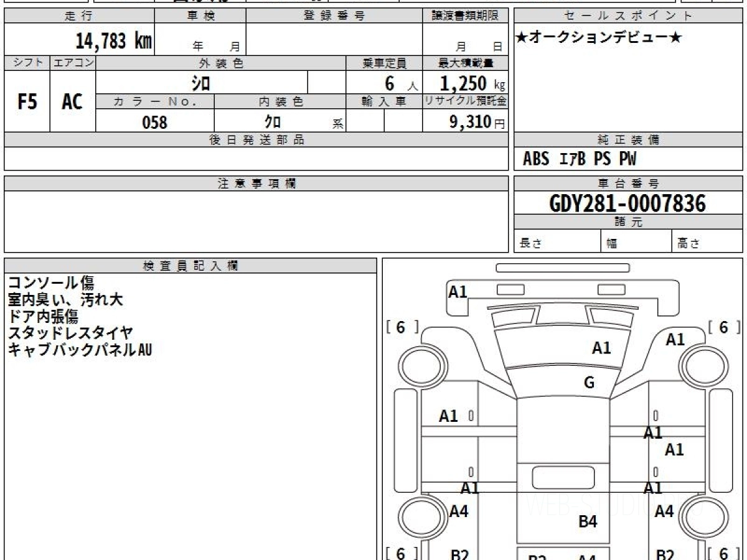The image size is (747, 560).
Task: Click the 内装色 header
Action: click(x=280, y=101)
